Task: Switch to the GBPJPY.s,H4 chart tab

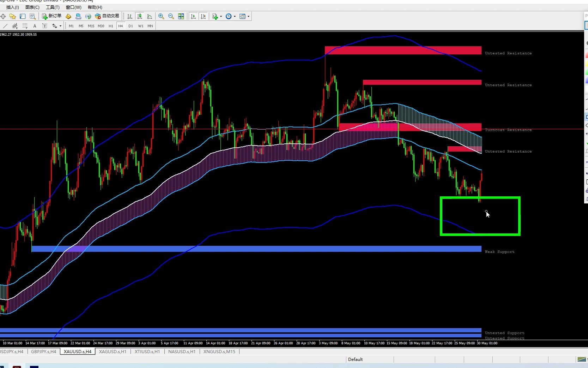Action: coord(43,351)
